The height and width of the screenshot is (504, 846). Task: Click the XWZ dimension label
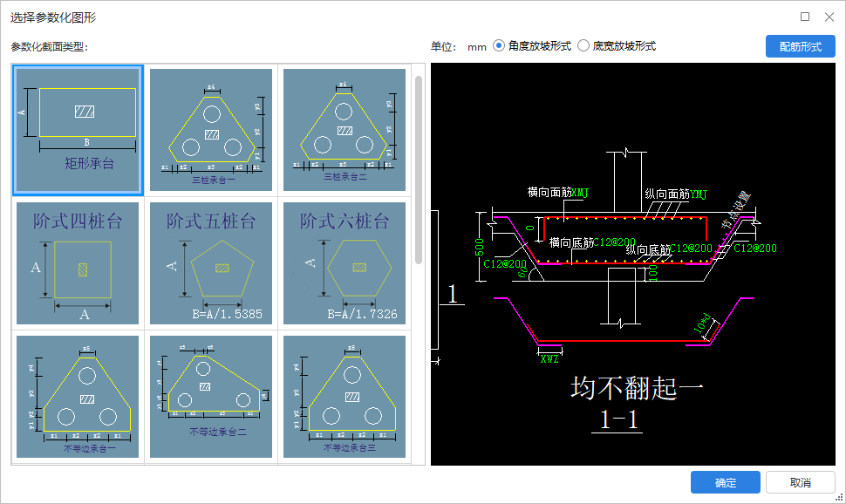[x=549, y=359]
